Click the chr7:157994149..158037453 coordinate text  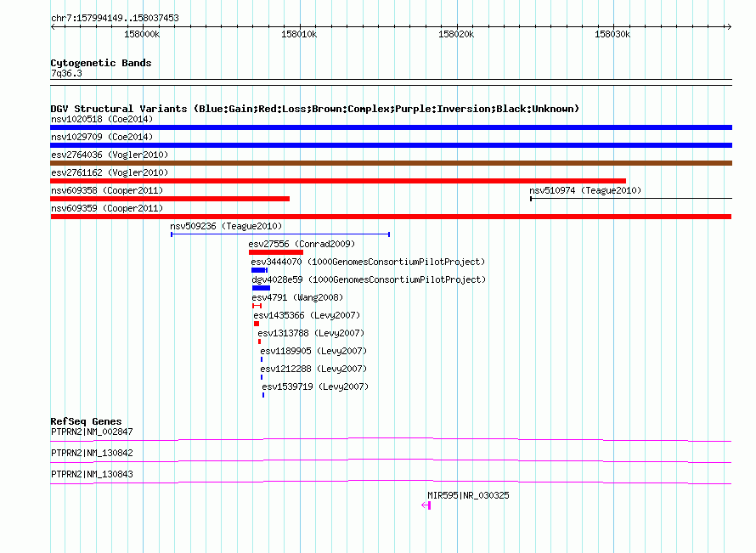coord(115,18)
